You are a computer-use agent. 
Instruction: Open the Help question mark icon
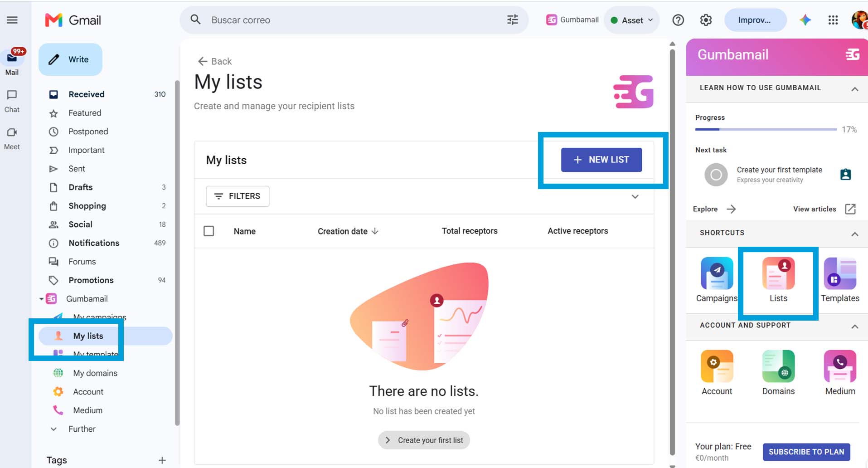click(x=678, y=20)
